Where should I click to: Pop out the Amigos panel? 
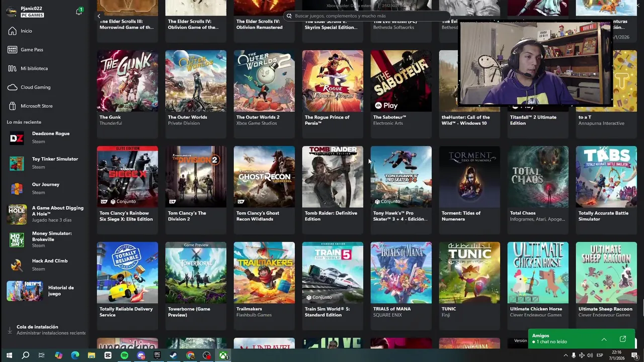[x=623, y=339]
